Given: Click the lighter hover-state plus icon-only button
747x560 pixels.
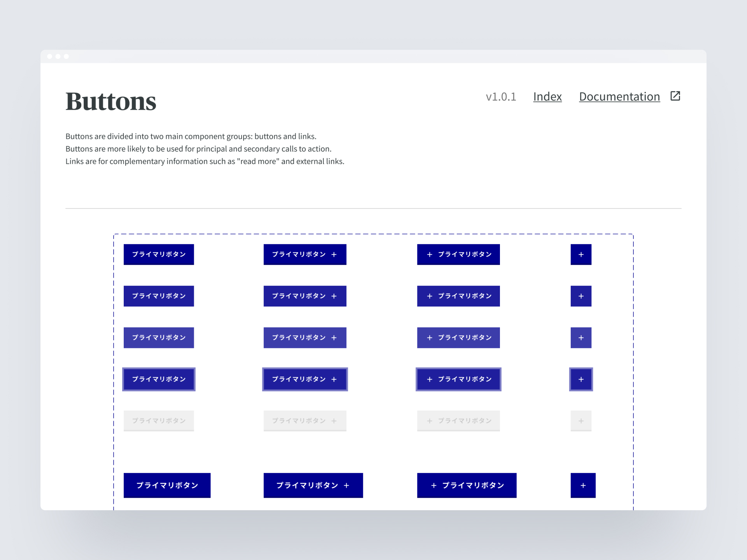Looking at the screenshot, I should pos(581,338).
